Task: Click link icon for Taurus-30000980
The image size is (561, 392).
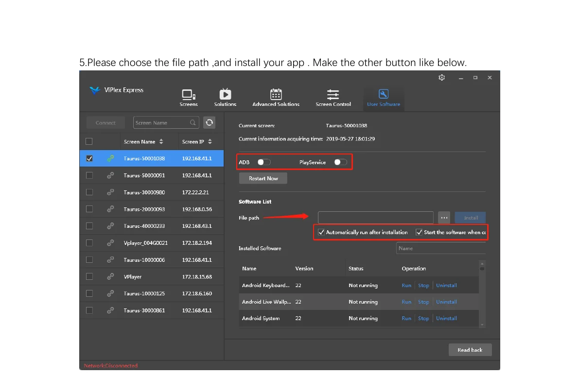Action: 110,192
